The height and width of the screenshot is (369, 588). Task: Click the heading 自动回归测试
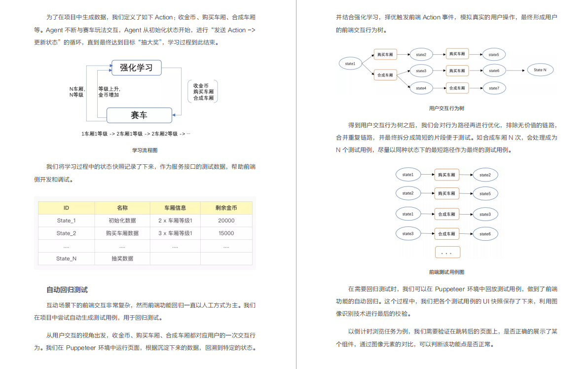pos(67,290)
